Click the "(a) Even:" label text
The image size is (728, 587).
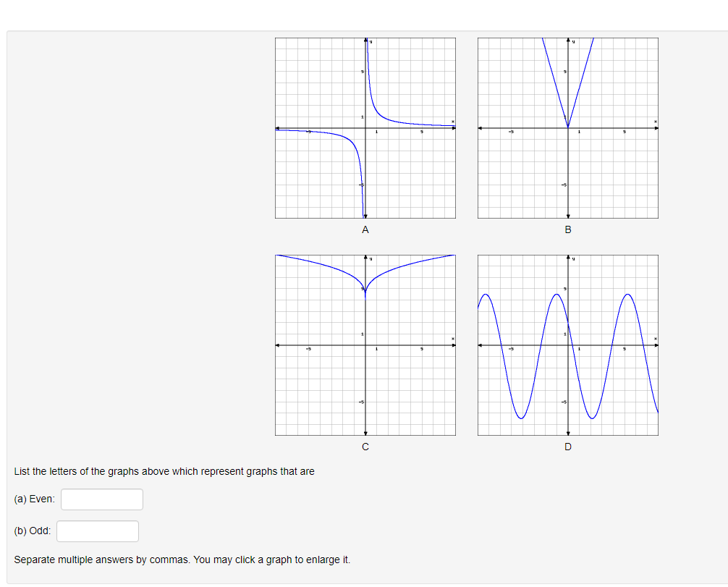34,499
